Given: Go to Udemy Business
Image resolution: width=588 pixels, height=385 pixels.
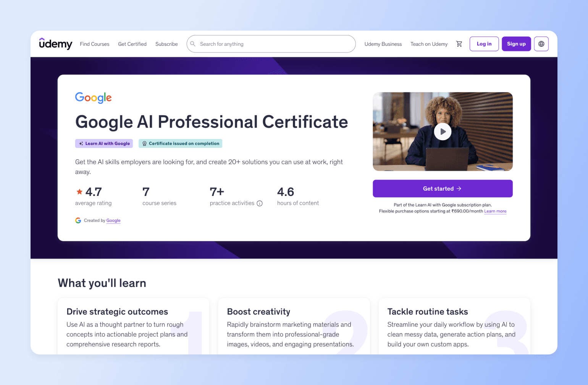Looking at the screenshot, I should click(x=383, y=44).
